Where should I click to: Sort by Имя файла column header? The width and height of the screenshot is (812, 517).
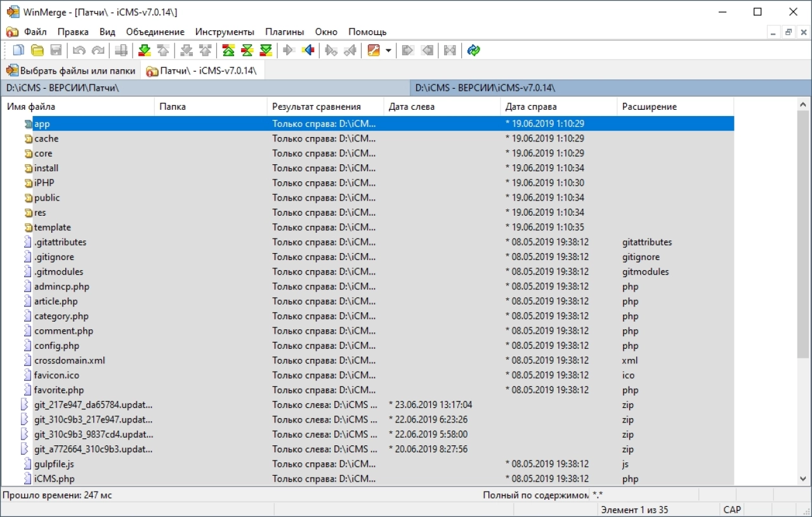click(x=78, y=107)
